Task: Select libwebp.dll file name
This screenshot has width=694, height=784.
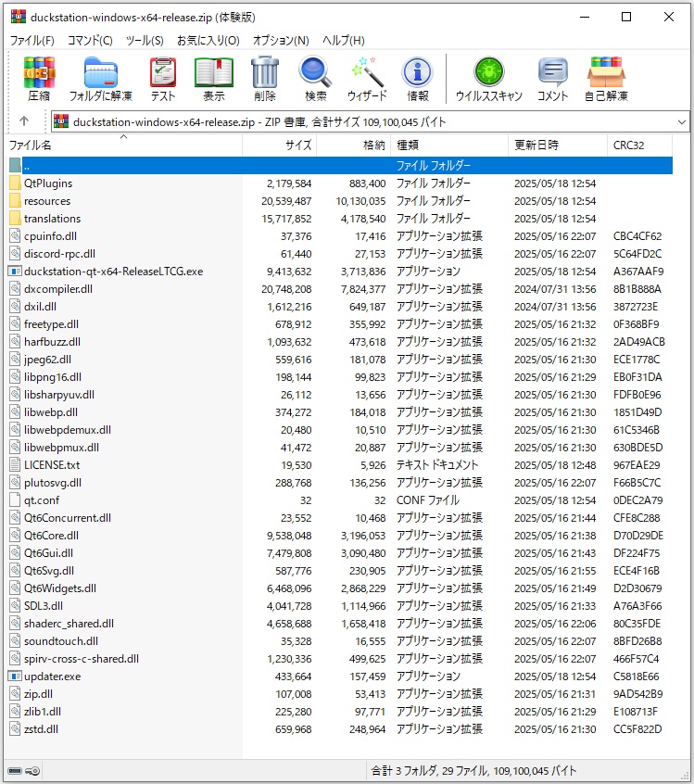Action: pyautogui.click(x=51, y=412)
